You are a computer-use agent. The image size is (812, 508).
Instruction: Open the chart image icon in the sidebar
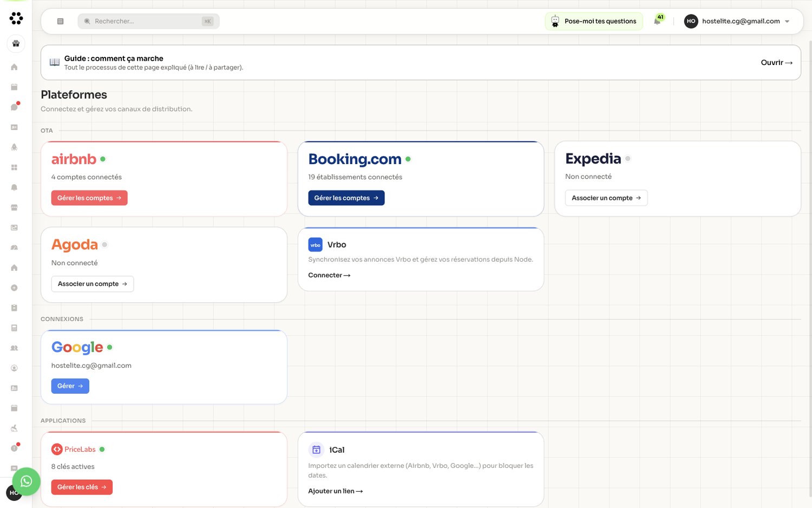point(14,227)
